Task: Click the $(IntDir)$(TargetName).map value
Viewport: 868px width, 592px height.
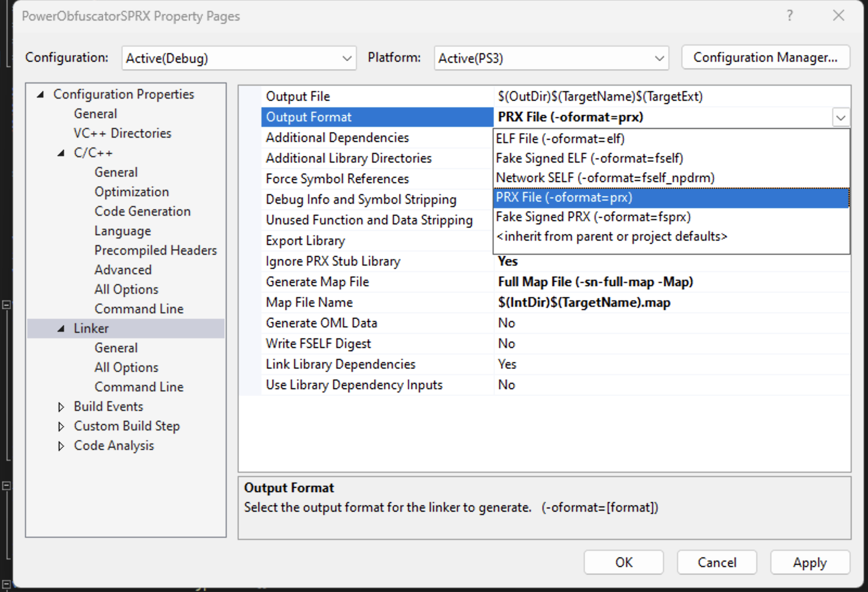Action: coord(584,303)
